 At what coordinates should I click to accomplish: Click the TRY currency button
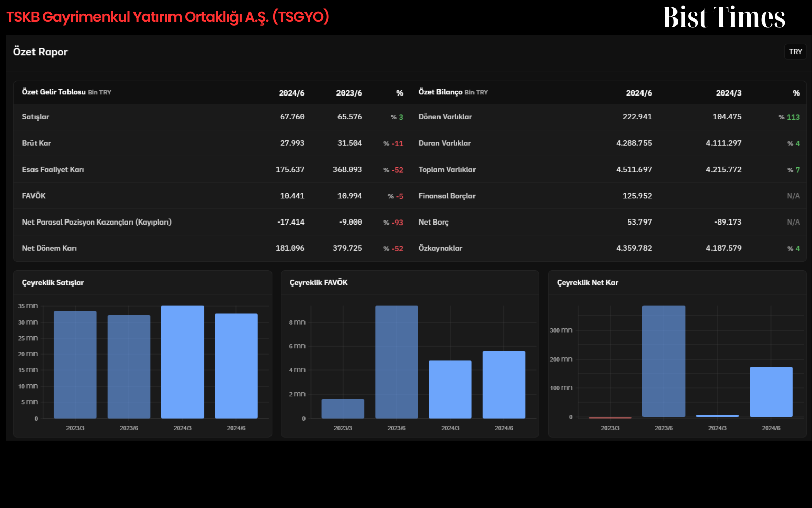[x=795, y=52]
